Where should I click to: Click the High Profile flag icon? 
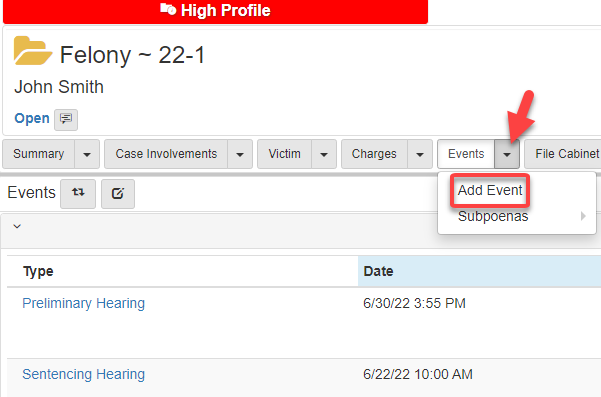pos(168,9)
